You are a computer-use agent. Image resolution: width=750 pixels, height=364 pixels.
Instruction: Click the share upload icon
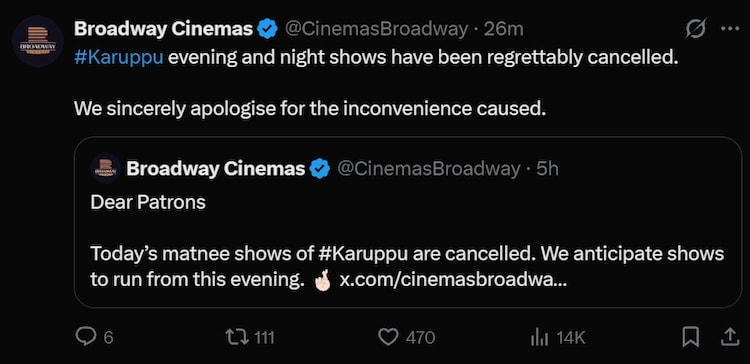pyautogui.click(x=730, y=338)
